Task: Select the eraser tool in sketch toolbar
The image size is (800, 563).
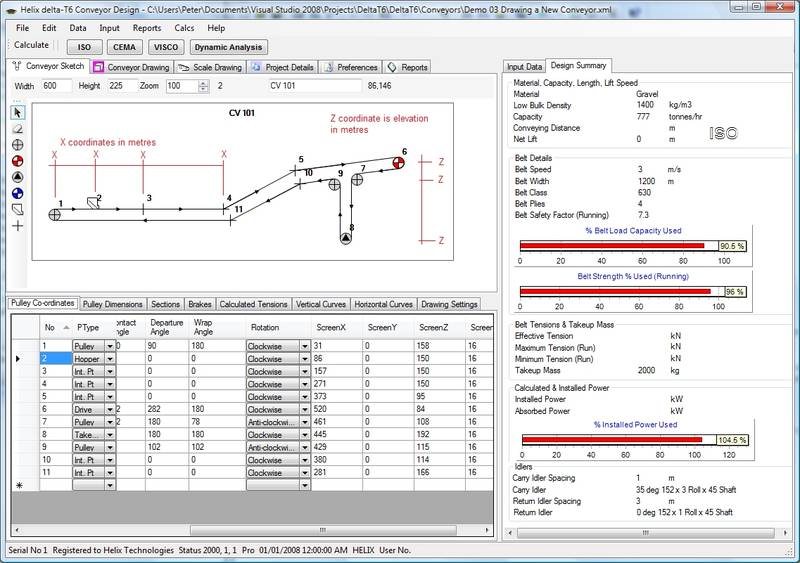Action: pyautogui.click(x=18, y=129)
